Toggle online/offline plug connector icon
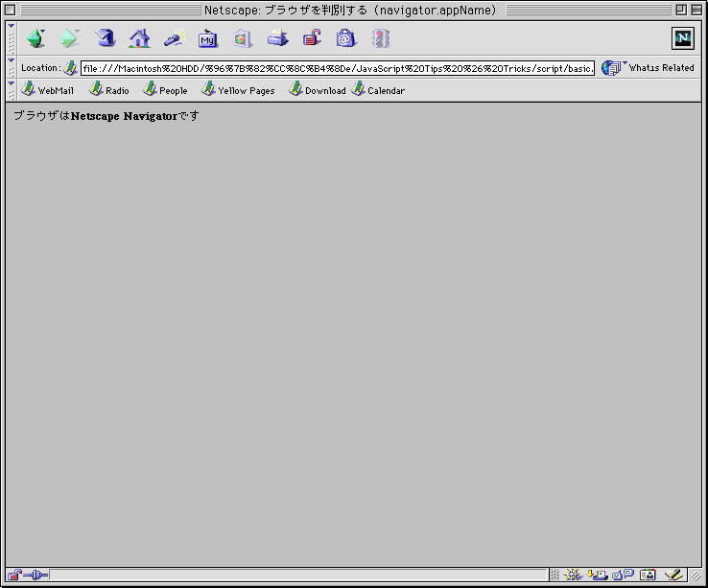Screen dimensions: 708x588 (x=35, y=575)
